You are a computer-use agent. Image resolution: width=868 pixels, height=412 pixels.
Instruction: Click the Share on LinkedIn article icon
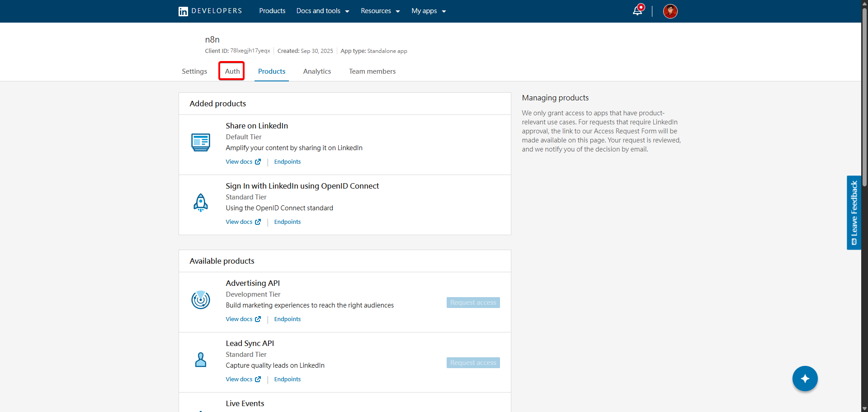(201, 142)
